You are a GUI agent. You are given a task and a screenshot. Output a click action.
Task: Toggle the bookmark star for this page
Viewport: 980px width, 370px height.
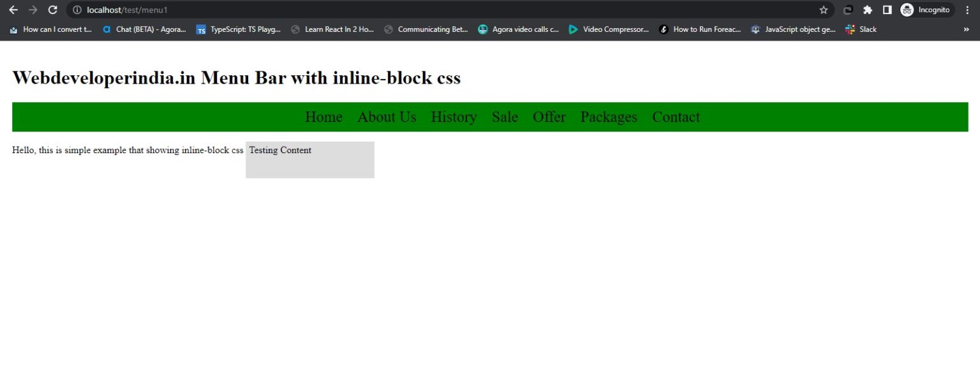pyautogui.click(x=823, y=10)
